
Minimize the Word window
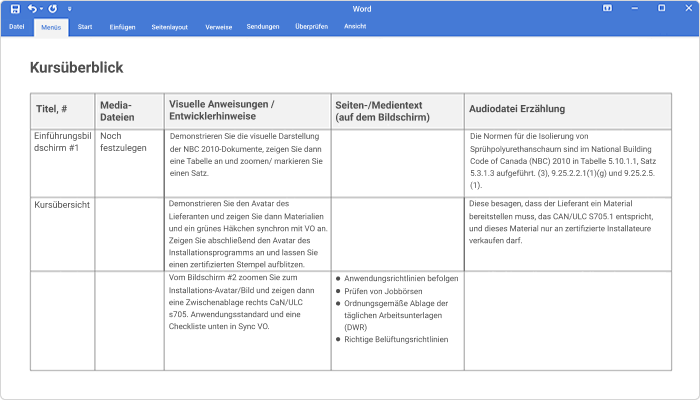634,8
